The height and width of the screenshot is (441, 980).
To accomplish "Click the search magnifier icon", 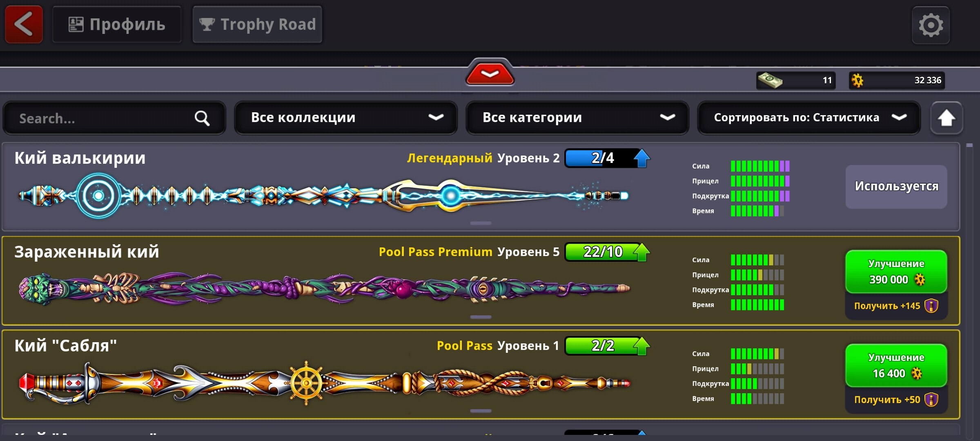I will click(x=202, y=118).
